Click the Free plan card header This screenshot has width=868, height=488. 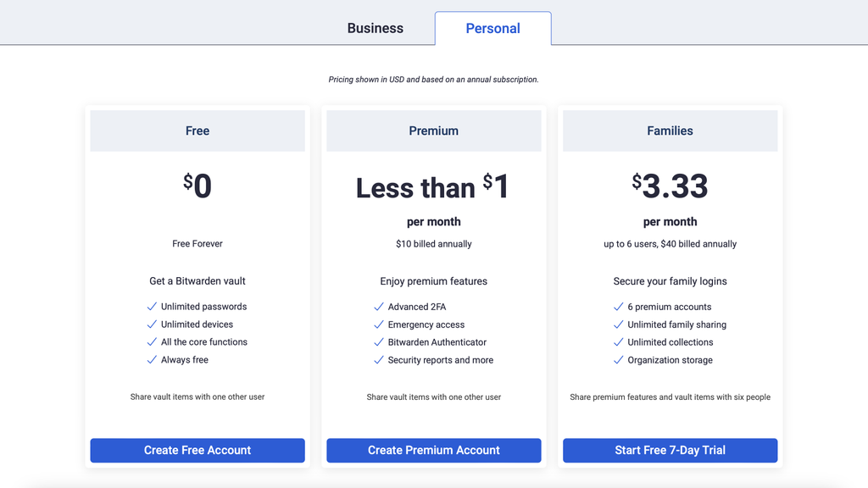click(x=197, y=130)
